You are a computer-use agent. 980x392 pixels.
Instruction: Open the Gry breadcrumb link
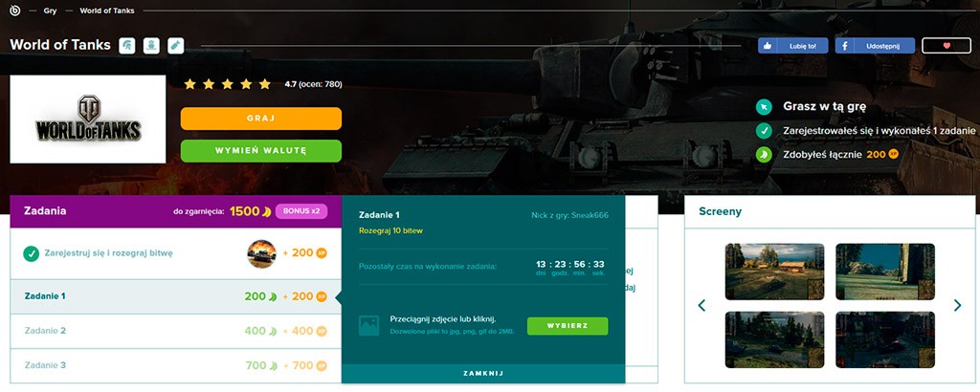[x=50, y=11]
